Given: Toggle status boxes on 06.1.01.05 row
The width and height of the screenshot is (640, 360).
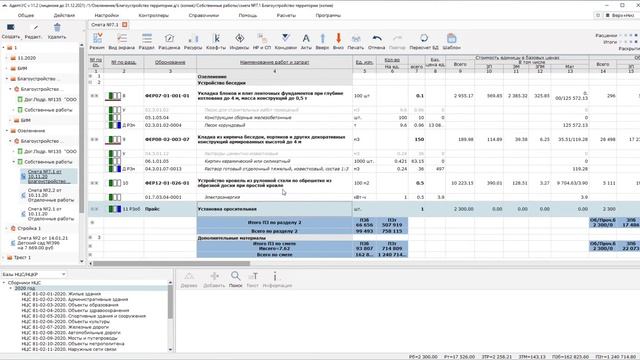Looking at the screenshot, I should coord(115,161).
